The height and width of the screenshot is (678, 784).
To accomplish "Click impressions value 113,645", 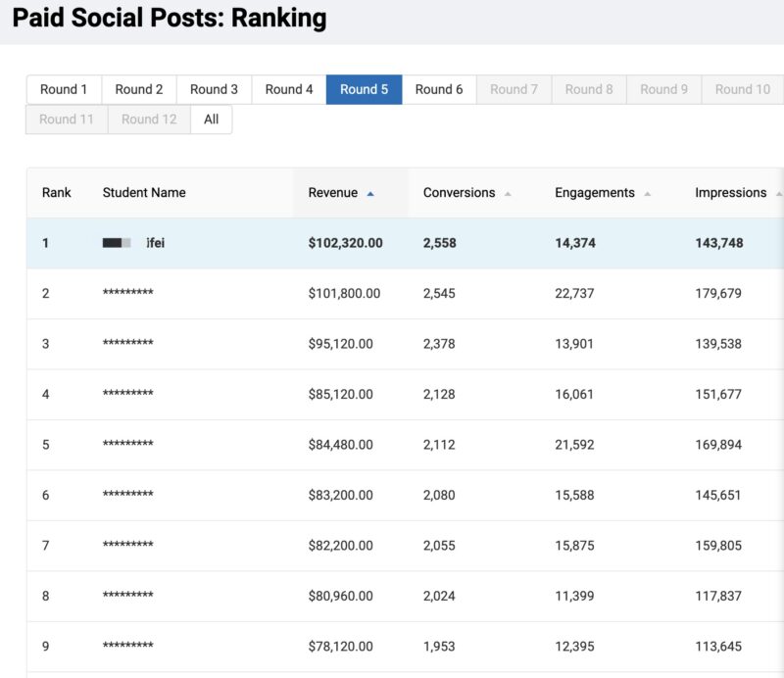I will click(x=718, y=647).
